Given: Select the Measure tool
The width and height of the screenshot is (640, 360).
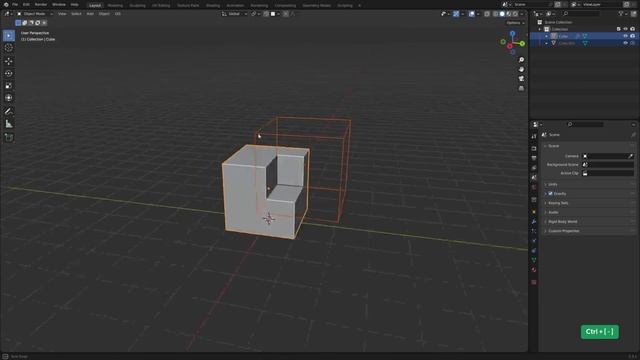Looking at the screenshot, I should point(9,124).
